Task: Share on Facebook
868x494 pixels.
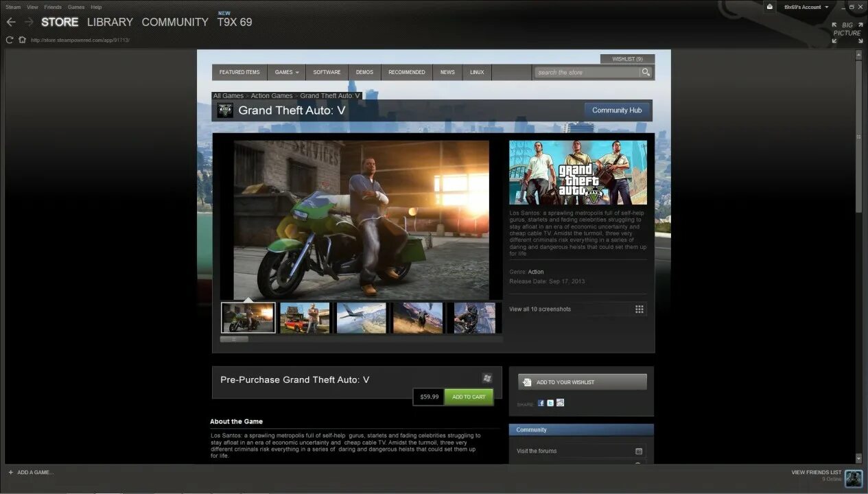Action: click(x=541, y=403)
